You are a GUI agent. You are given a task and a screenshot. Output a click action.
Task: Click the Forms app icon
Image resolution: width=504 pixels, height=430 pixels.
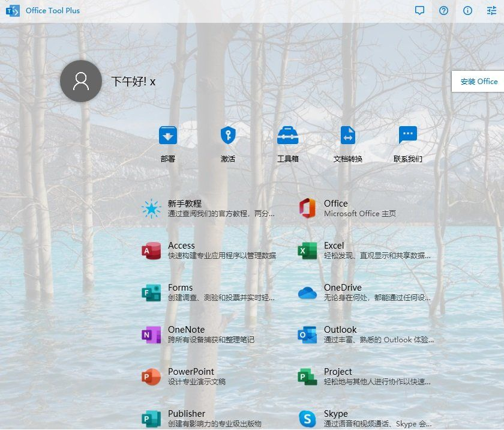pyautogui.click(x=151, y=292)
